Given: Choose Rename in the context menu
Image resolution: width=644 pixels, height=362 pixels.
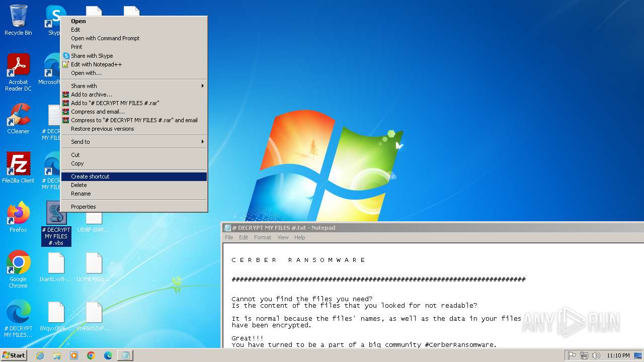Looking at the screenshot, I should (x=134, y=194).
